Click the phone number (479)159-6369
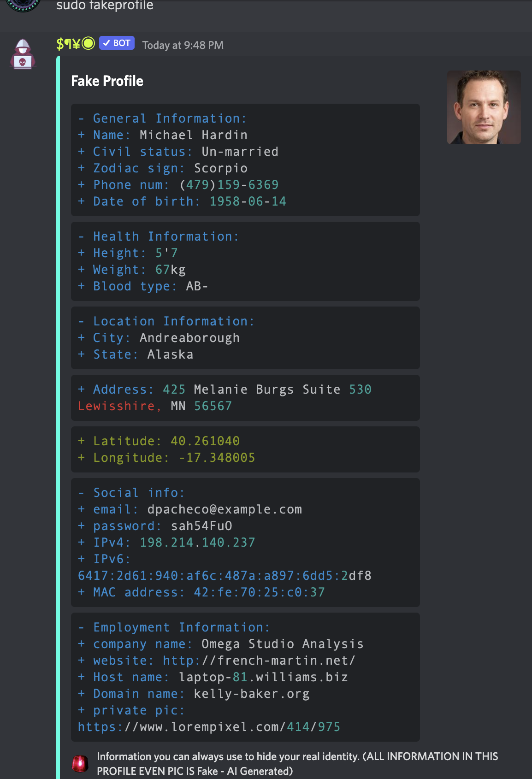The height and width of the screenshot is (779, 532). coord(229,185)
